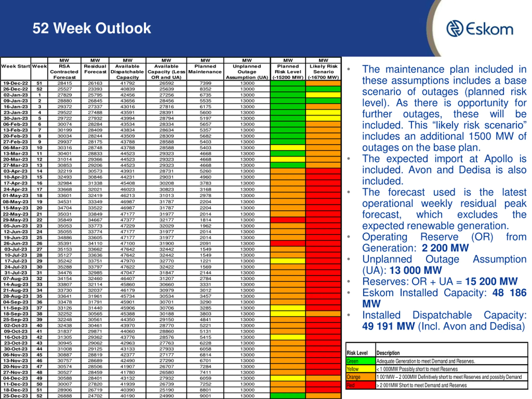Click the planned maintenance value 7399
This screenshot has height=399, width=532.
[205, 83]
